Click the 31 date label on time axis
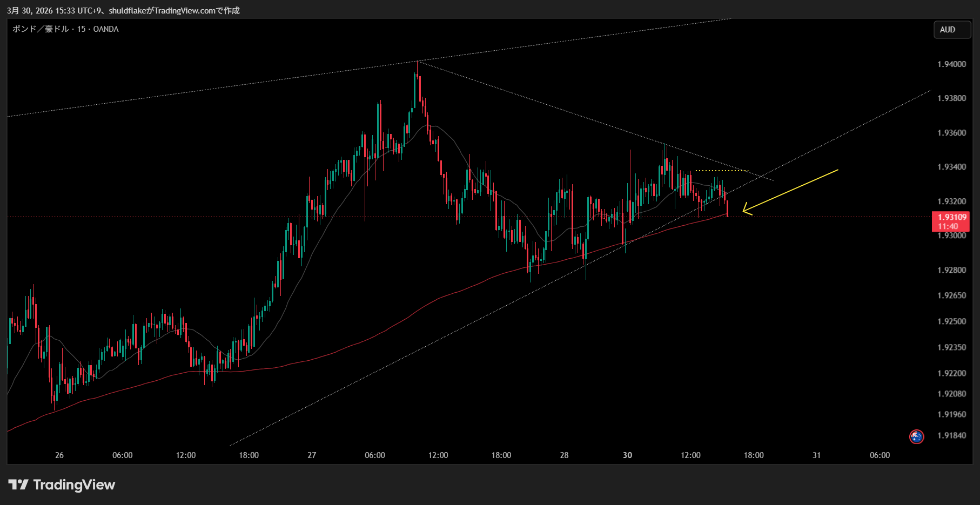This screenshot has height=505, width=980. (816, 455)
